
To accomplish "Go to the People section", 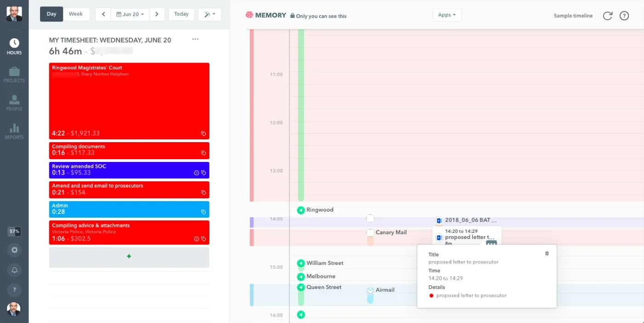I will (14, 103).
